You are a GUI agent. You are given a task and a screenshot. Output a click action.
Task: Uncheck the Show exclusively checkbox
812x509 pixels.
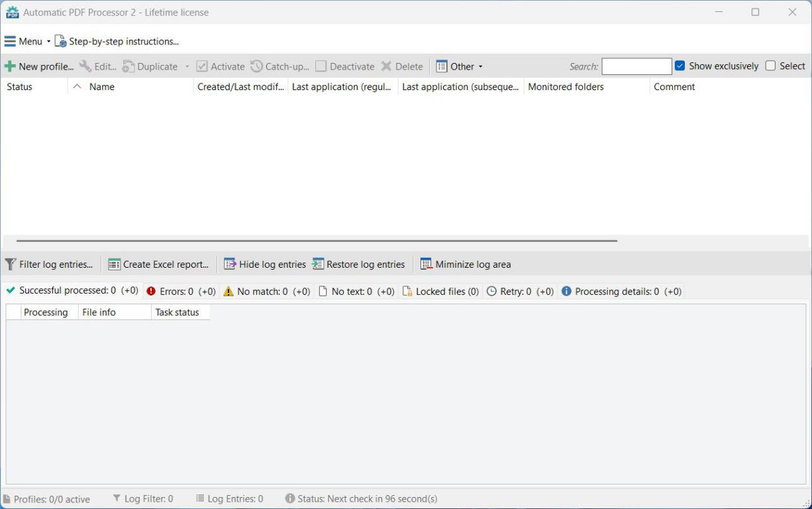click(680, 66)
